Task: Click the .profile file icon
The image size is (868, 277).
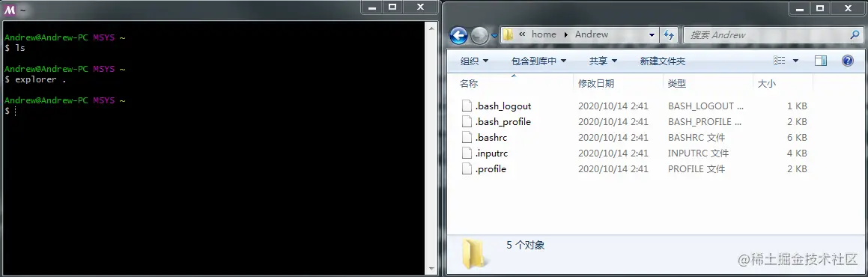Action: click(467, 168)
